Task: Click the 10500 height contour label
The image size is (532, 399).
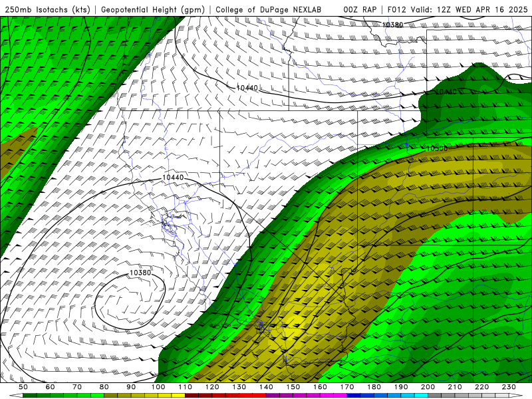Action: tap(437, 148)
